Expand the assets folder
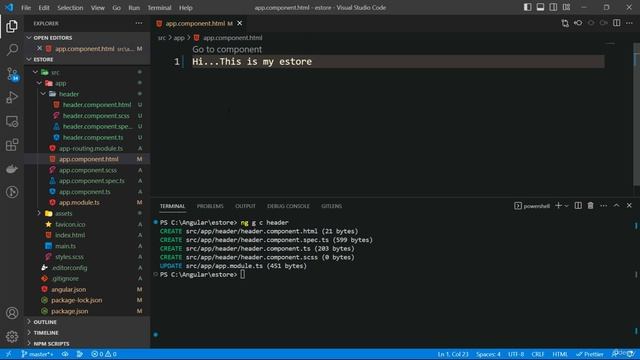The image size is (640, 360). coord(39,213)
